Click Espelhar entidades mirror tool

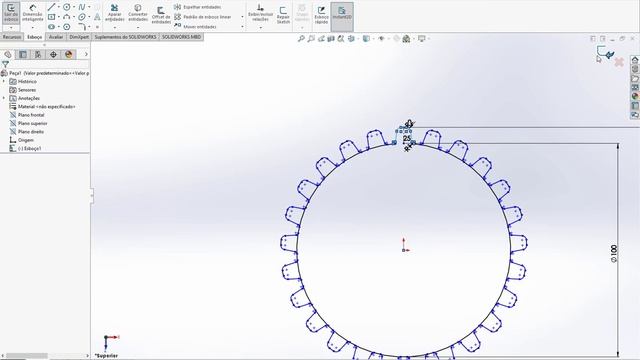pos(198,7)
